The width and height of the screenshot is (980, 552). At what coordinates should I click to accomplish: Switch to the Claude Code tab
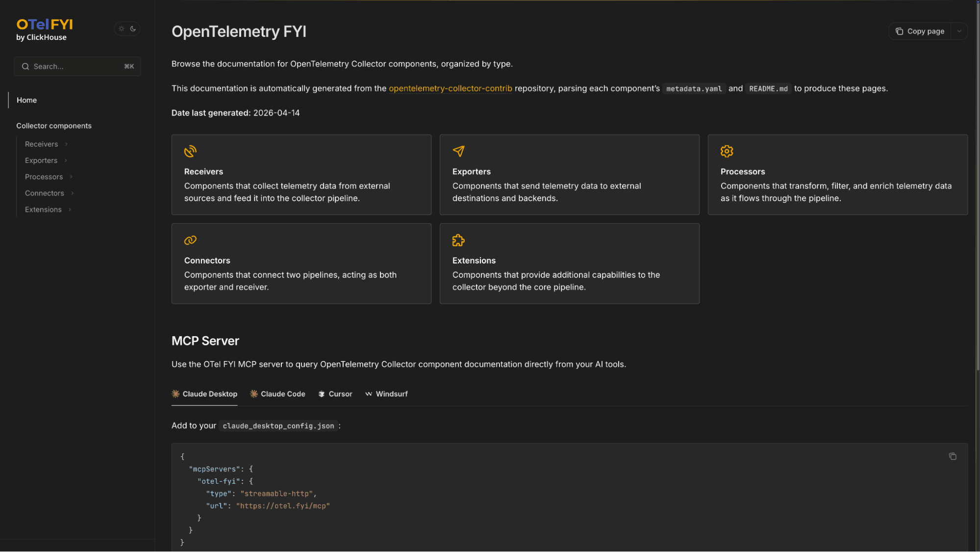pos(277,394)
